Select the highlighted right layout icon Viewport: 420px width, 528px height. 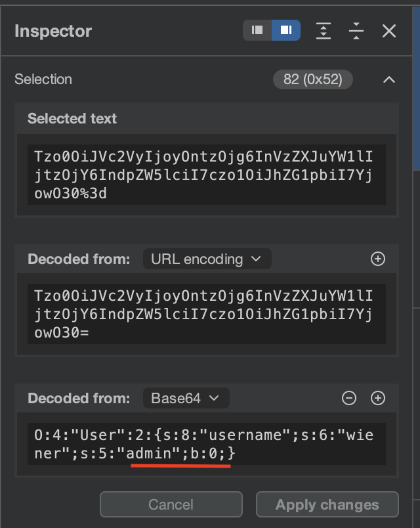[285, 30]
